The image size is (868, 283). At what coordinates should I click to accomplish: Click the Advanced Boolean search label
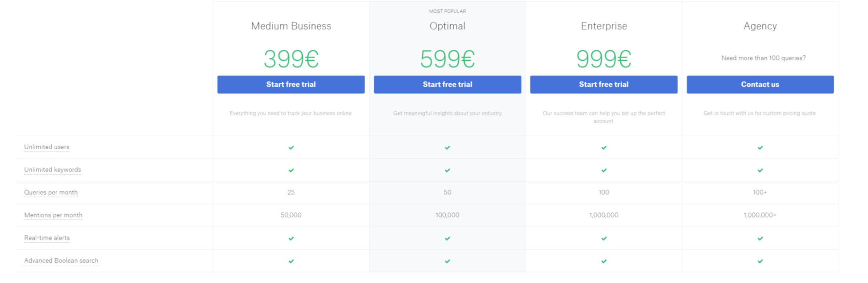pyautogui.click(x=61, y=260)
